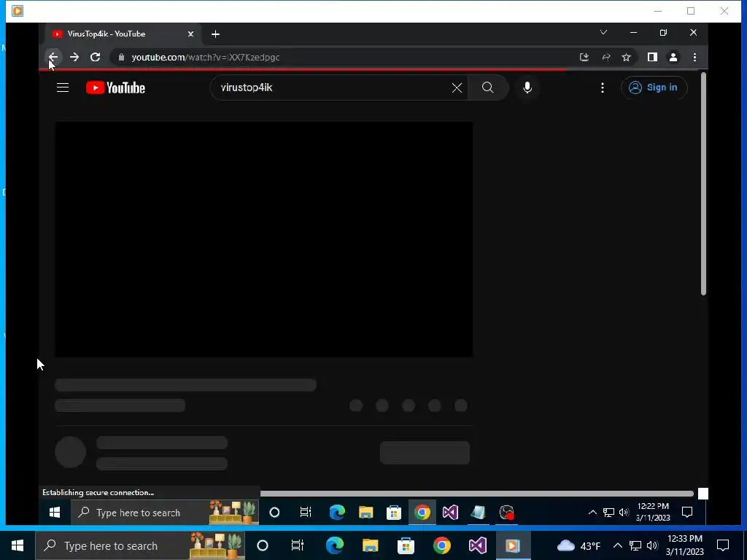The height and width of the screenshot is (560, 747).
Task: Clear the YouTube search query
Action: [457, 87]
